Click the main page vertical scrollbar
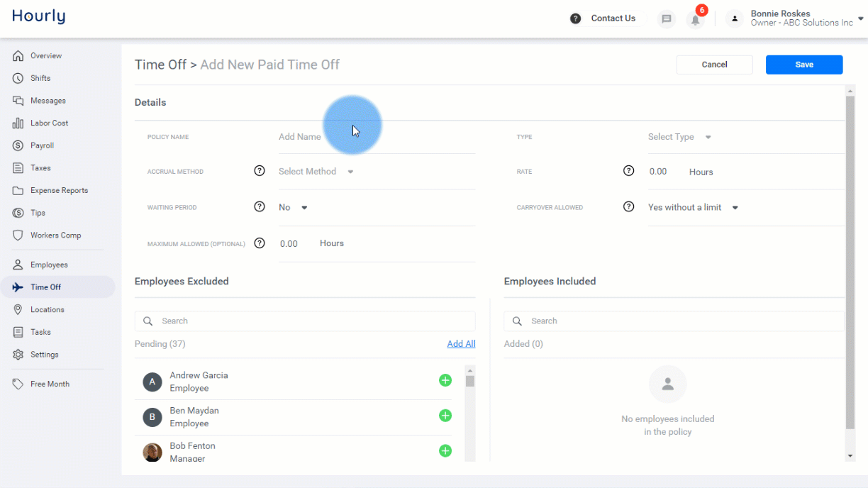 coord(850,262)
